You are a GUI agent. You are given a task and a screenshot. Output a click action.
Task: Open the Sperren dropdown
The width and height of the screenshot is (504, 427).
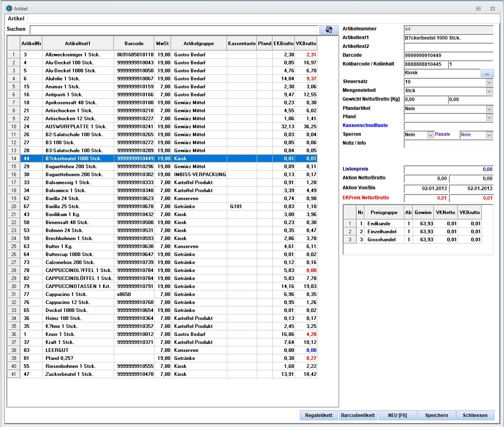430,135
